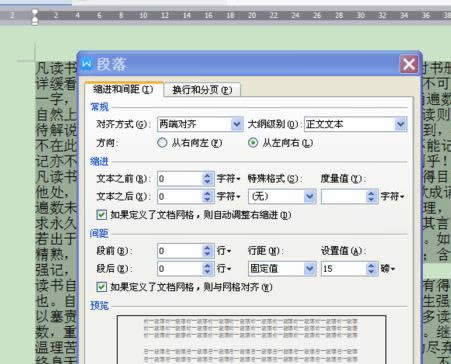Close the 段落 dialog with the red X
The image size is (451, 364).
(x=409, y=64)
